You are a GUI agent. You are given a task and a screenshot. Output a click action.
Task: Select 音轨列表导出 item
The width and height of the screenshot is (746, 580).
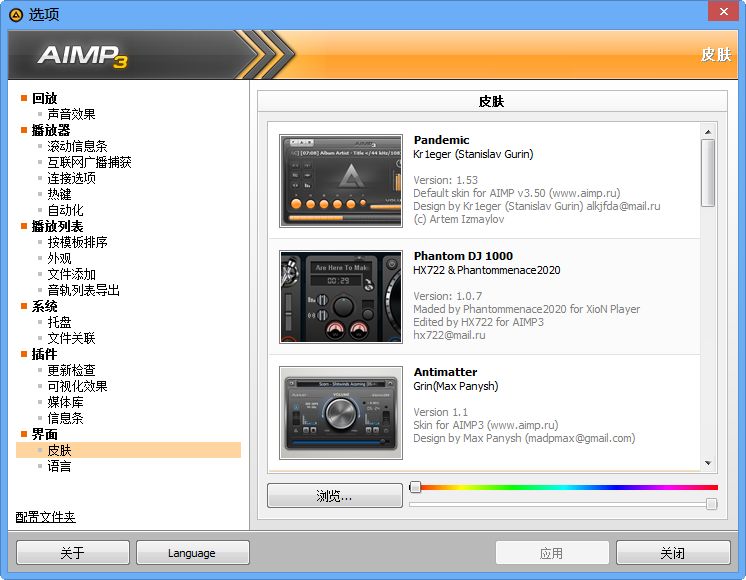[x=83, y=290]
